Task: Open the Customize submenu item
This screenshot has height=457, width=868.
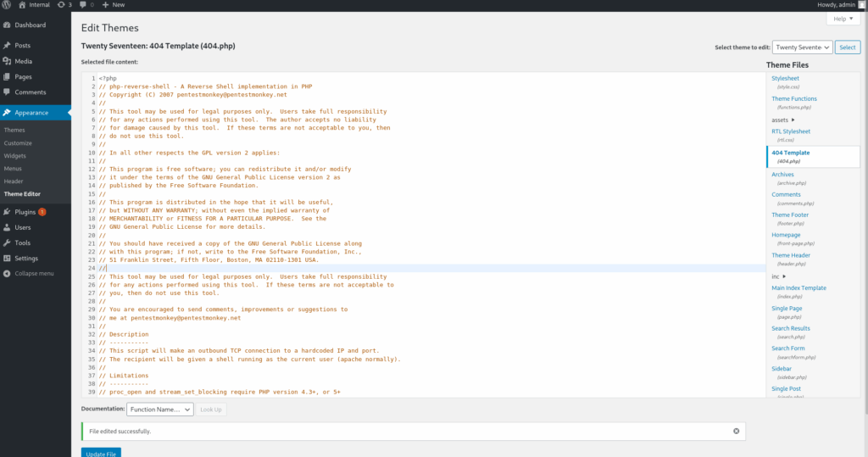Action: coord(18,143)
